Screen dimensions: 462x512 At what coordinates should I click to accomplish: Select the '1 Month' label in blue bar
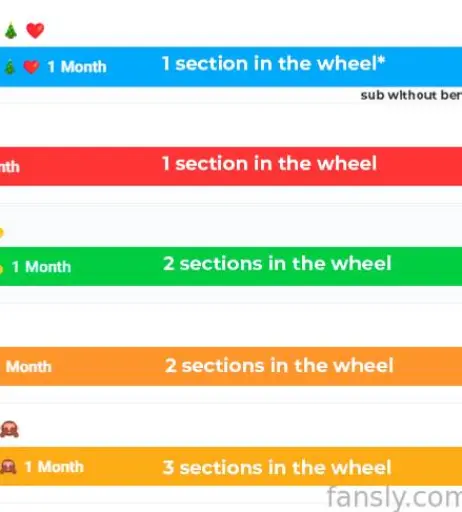click(x=77, y=67)
